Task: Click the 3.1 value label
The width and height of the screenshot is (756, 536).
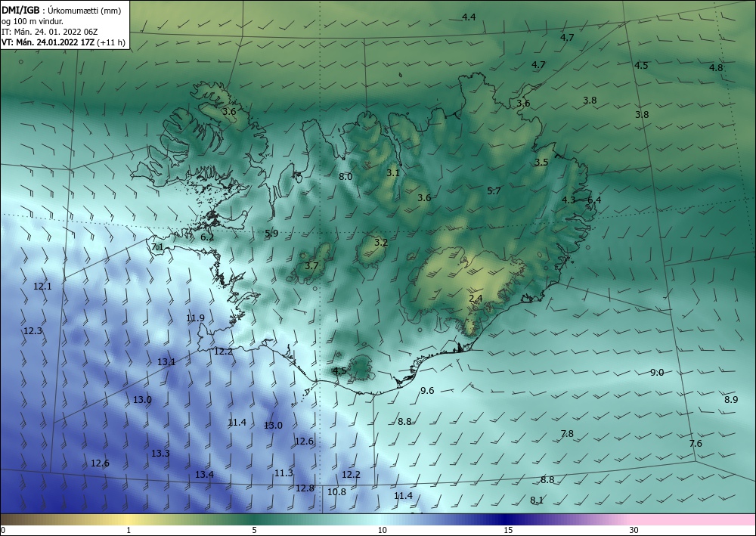Action: pos(393,173)
